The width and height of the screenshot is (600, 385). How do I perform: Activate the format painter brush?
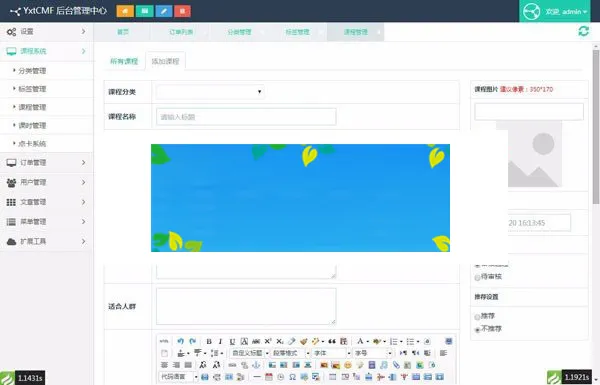click(304, 341)
